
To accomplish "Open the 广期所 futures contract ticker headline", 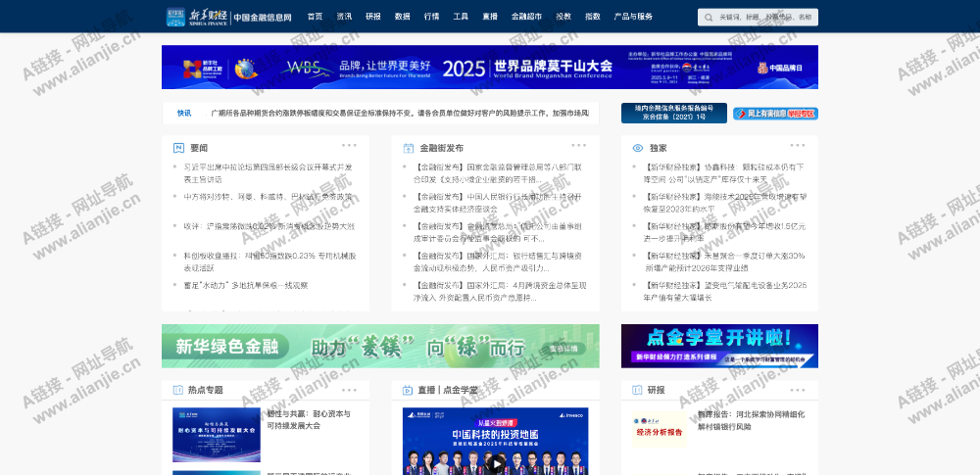I will coord(400,114).
